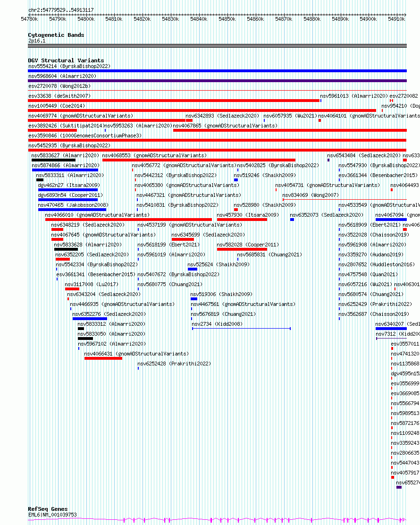
Task: Open variant nsv2734 (Kidd2008)
Action: (217, 324)
